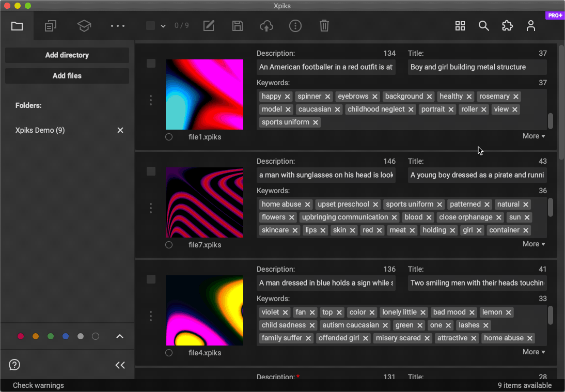Select the radio circle under file4.xpiks thumbnail
Viewport: 565px width, 392px height.
[169, 353]
